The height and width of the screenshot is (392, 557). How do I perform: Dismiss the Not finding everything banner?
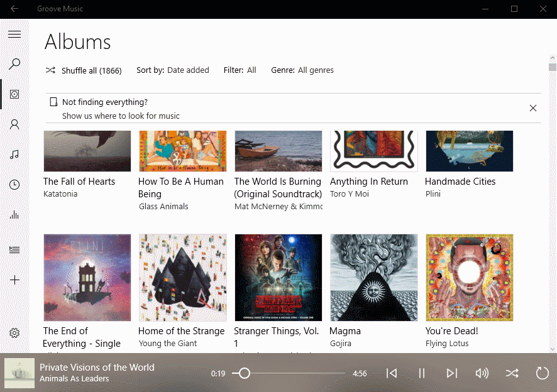[533, 108]
